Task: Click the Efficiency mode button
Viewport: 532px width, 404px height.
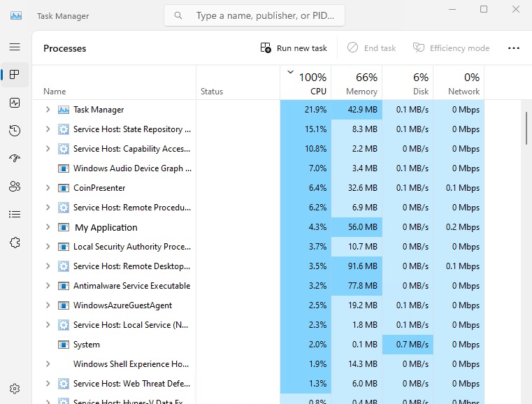Action: (x=451, y=48)
